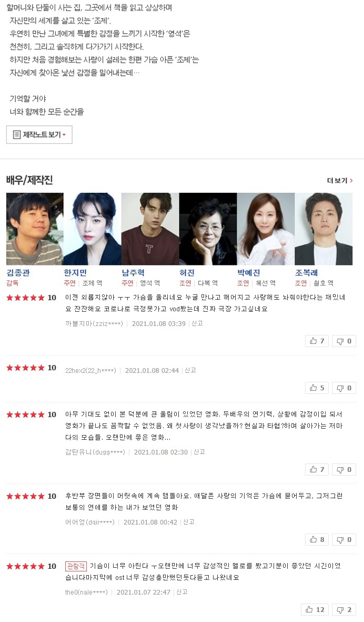Like the 22hex2 review
This screenshot has width=364, height=622.
pos(317,388)
